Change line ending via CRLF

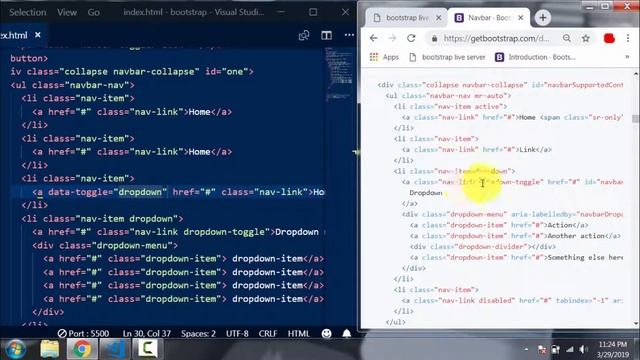coord(268,333)
